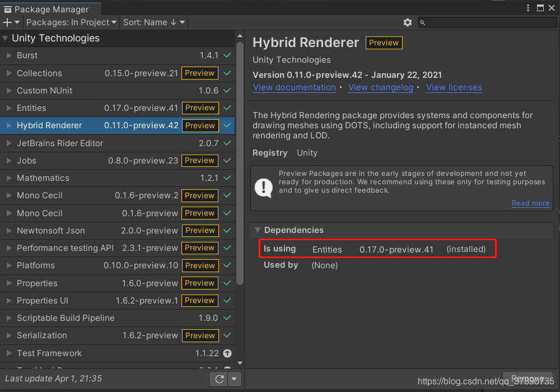Viewport: 560px width, 392px height.
Task: Click the search magnifier icon
Action: 422,23
